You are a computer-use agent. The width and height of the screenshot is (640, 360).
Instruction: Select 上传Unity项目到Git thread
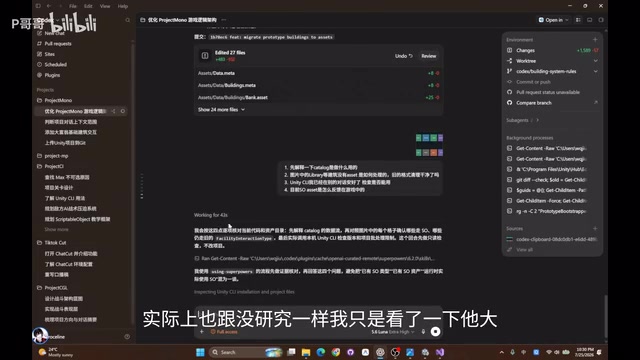(x=65, y=143)
